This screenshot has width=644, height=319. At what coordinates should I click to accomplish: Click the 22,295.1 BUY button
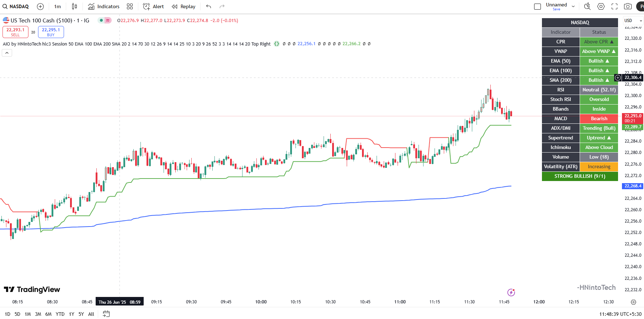[51, 32]
